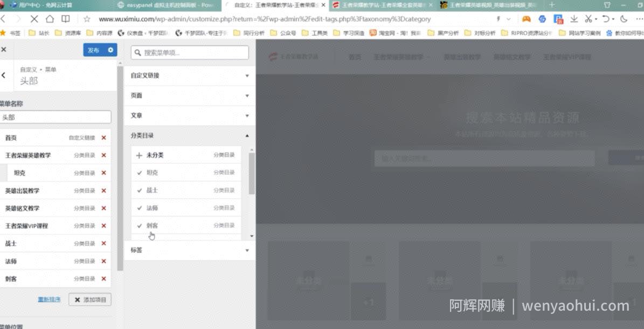This screenshot has width=644, height=329.
Task: Stop page loading with the X icon
Action: (x=34, y=19)
